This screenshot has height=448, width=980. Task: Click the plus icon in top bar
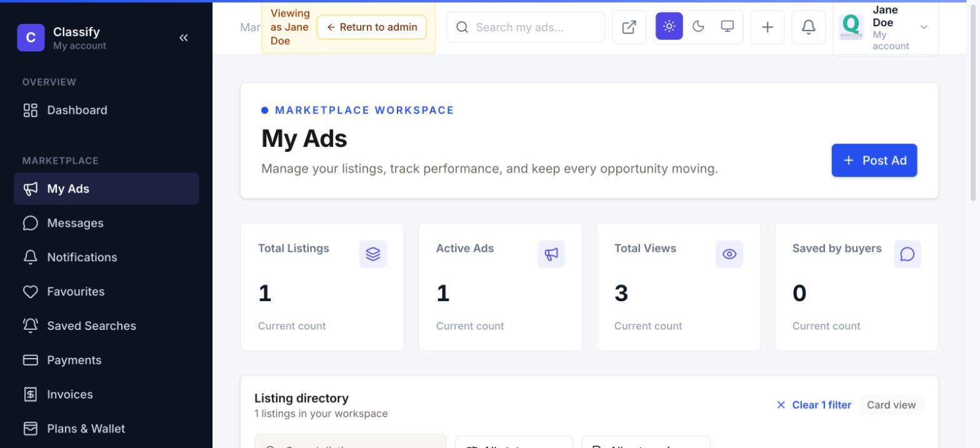[767, 27]
